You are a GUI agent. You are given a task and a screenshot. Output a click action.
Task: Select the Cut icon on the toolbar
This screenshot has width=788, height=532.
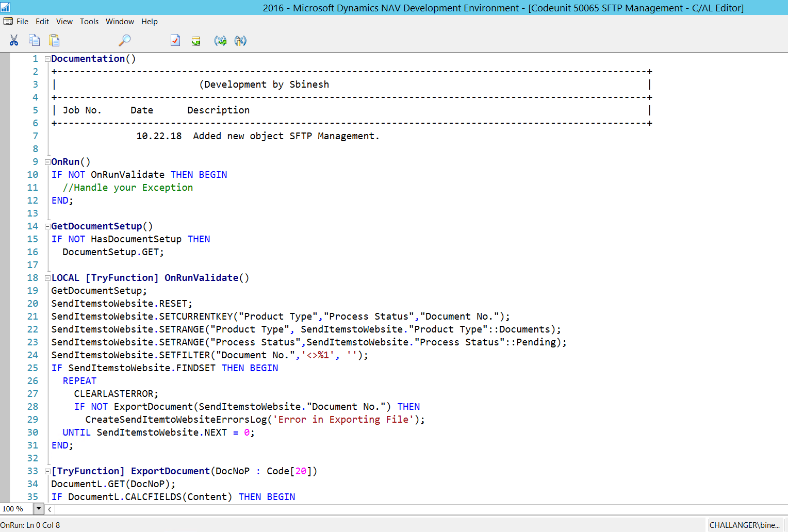[14, 40]
